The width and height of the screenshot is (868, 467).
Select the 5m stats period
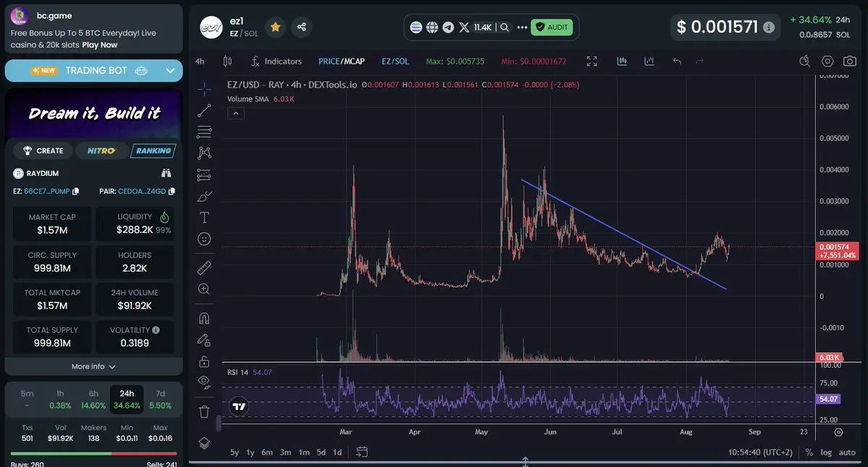27,399
